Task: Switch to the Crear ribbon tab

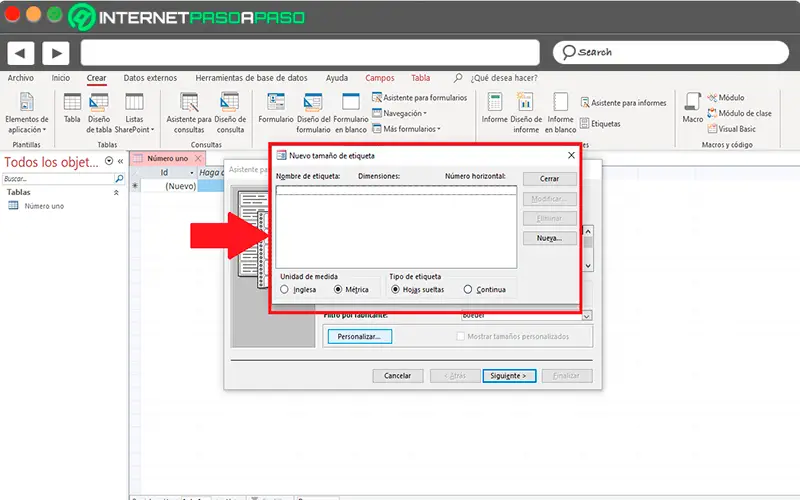Action: pyautogui.click(x=96, y=78)
